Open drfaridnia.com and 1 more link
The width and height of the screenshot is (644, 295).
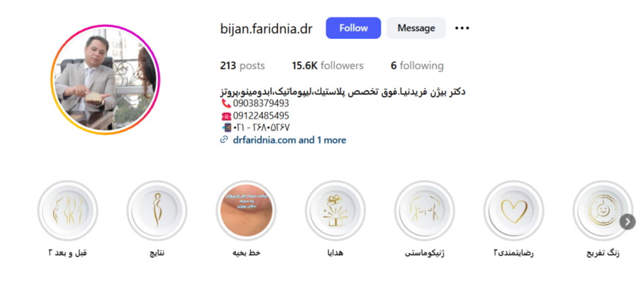click(289, 140)
